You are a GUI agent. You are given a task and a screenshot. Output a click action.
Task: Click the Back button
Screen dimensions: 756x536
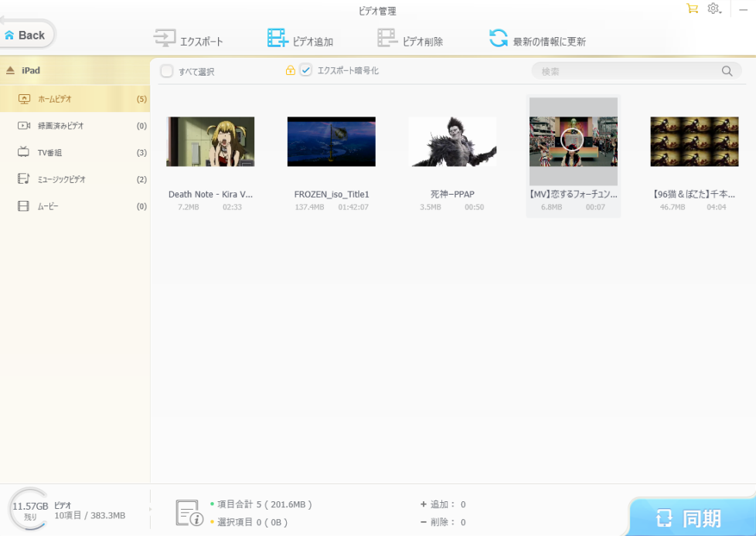tap(27, 35)
